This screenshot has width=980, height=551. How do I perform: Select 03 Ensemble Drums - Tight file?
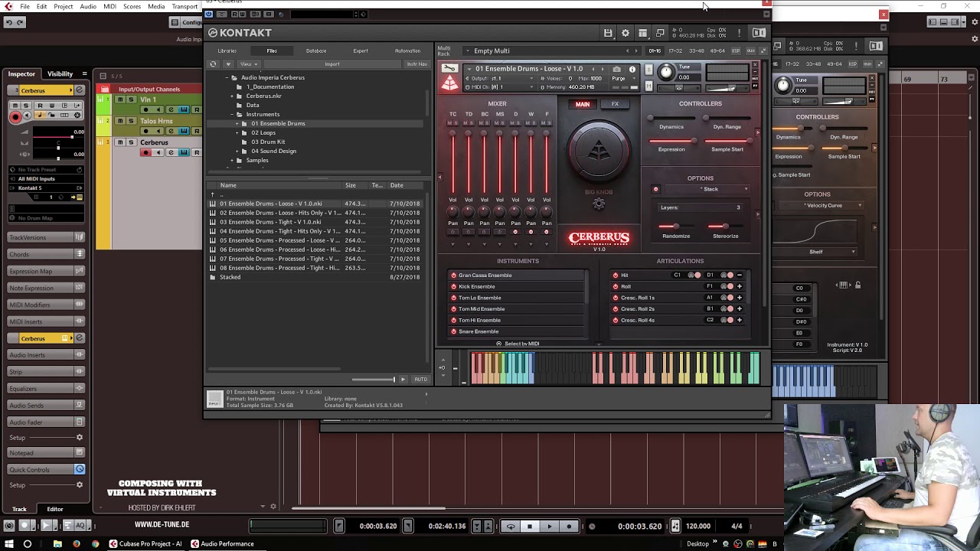point(270,222)
